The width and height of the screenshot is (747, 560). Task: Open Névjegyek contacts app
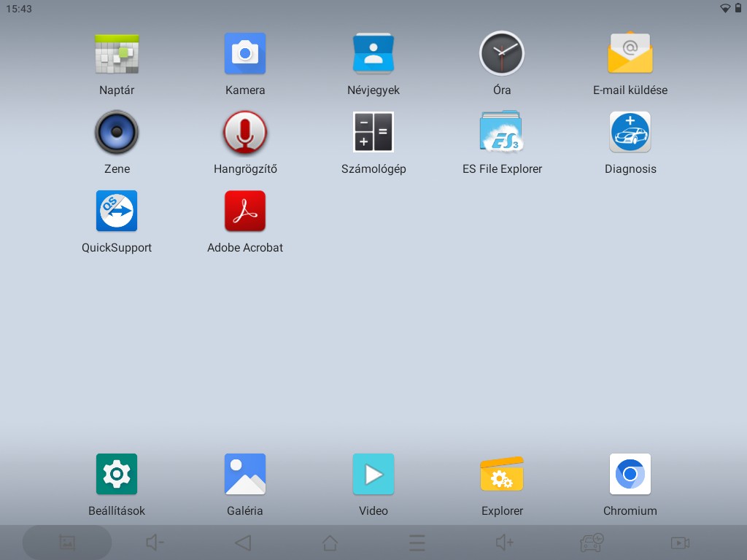(373, 54)
